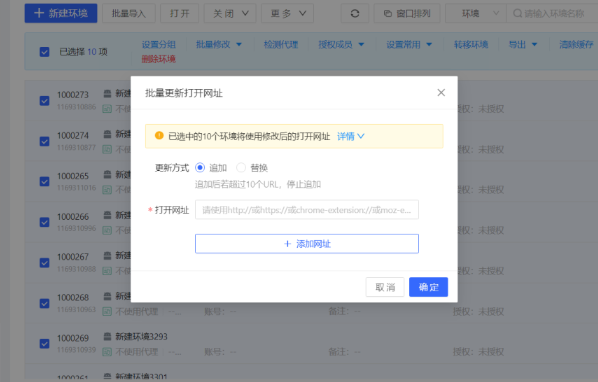Click environment number 1000268

point(73,297)
